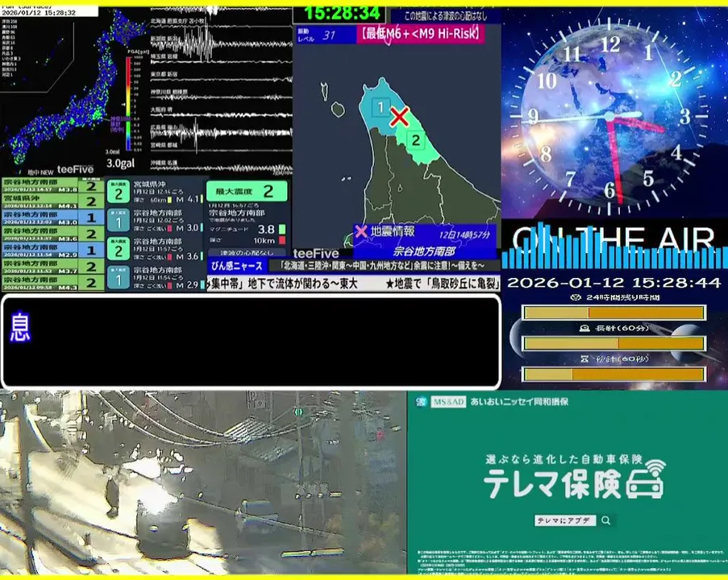The height and width of the screenshot is (580, 728).
Task: Select the 宗谷地方南部 09:58 M4.3 list row
Action: tap(53, 283)
